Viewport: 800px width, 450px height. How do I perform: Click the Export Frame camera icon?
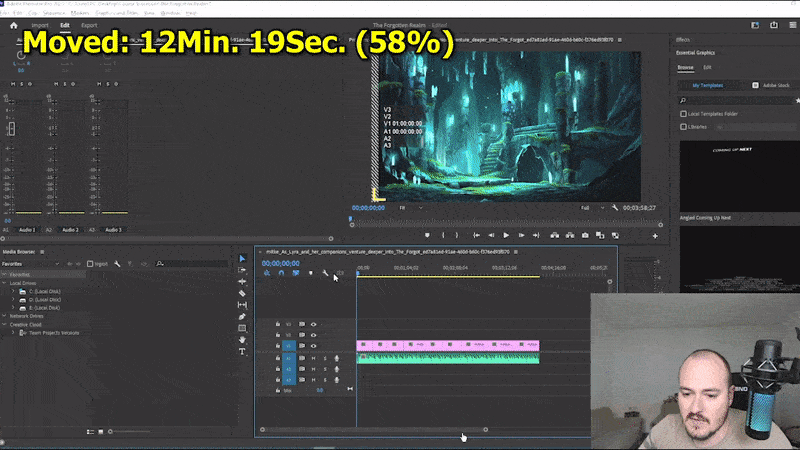(x=585, y=236)
